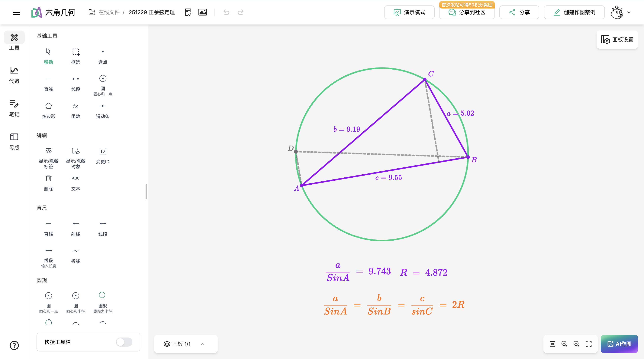Viewport: 644px width, 359px height.
Task: Open the hamburger main menu
Action: pos(17,12)
